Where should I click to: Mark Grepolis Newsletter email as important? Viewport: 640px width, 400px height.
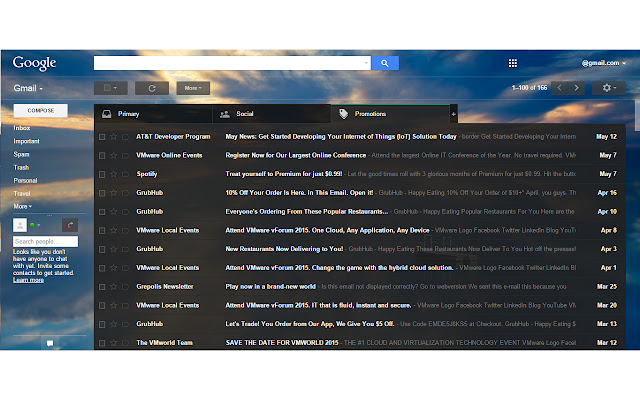pos(125,287)
